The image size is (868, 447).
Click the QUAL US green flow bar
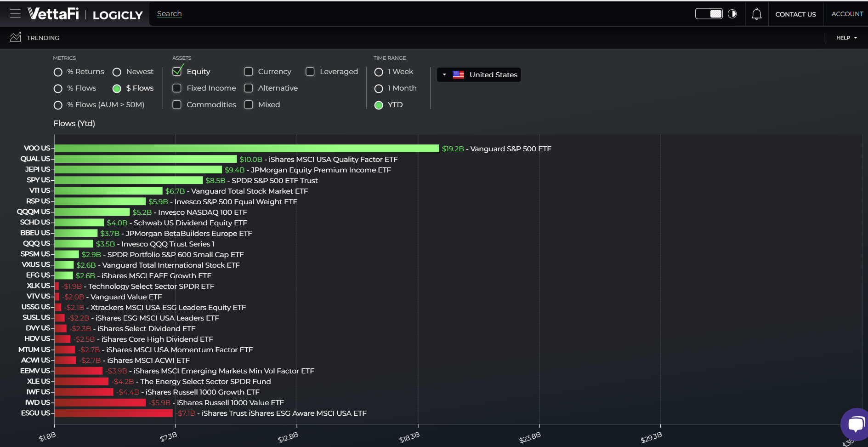tap(146, 159)
